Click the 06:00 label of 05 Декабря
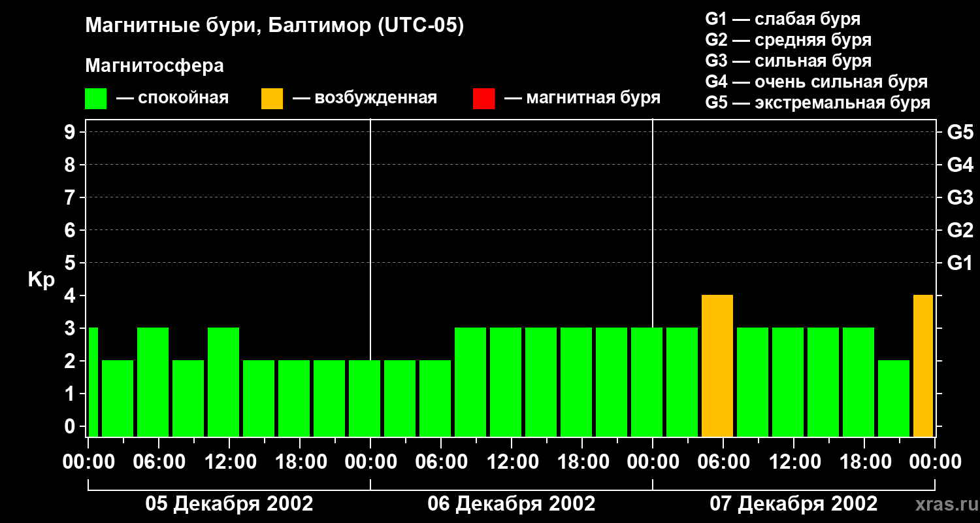 pos(159,462)
